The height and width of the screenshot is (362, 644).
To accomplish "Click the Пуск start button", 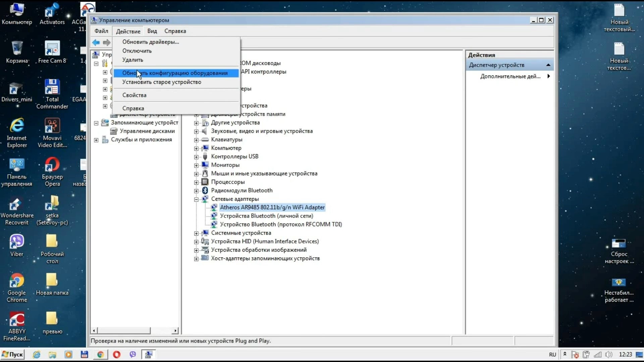I will point(13,354).
